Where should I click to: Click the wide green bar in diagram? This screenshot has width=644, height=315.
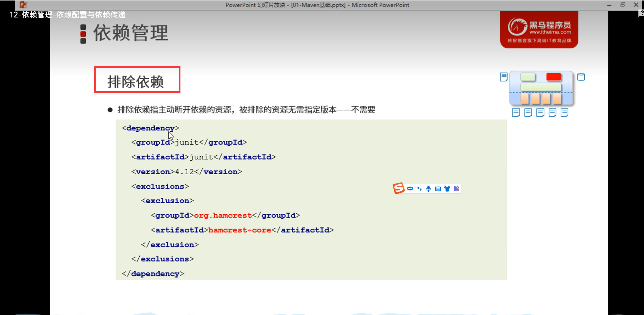tap(541, 87)
